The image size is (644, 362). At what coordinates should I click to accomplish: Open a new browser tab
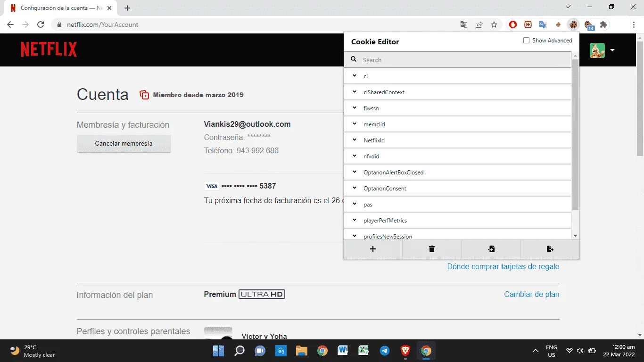point(127,8)
